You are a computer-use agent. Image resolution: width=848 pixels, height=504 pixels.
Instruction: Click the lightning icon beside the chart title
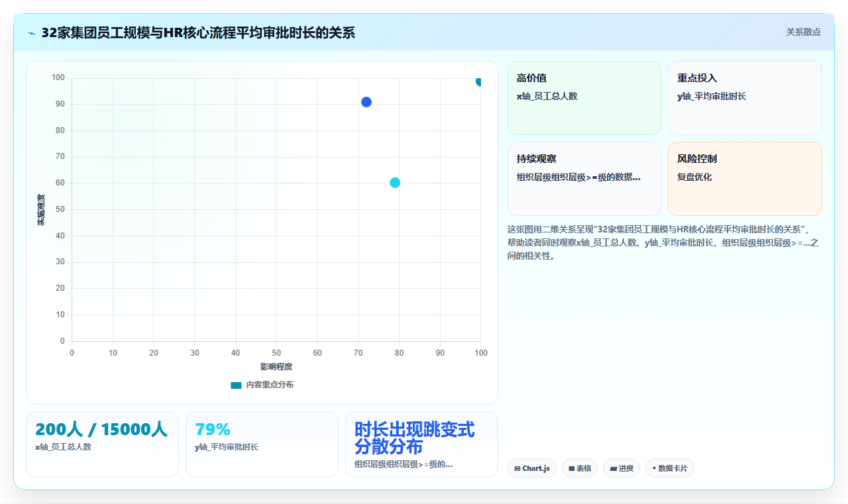(x=31, y=33)
